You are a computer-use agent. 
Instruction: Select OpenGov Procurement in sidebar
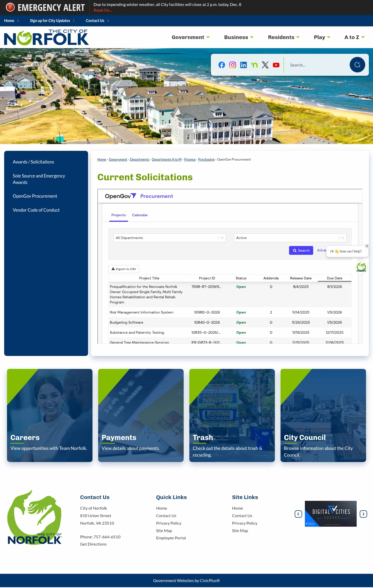pyautogui.click(x=35, y=196)
